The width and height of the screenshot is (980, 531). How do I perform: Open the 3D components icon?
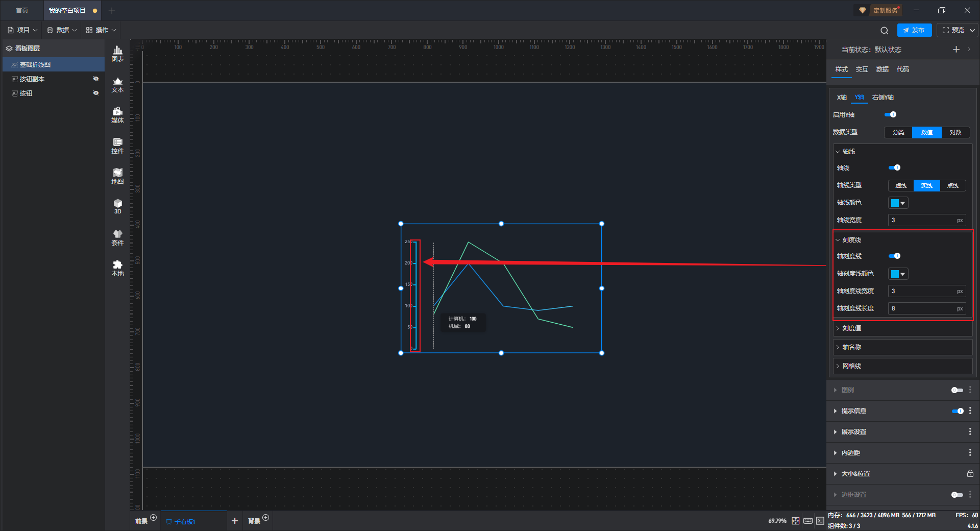[117, 206]
